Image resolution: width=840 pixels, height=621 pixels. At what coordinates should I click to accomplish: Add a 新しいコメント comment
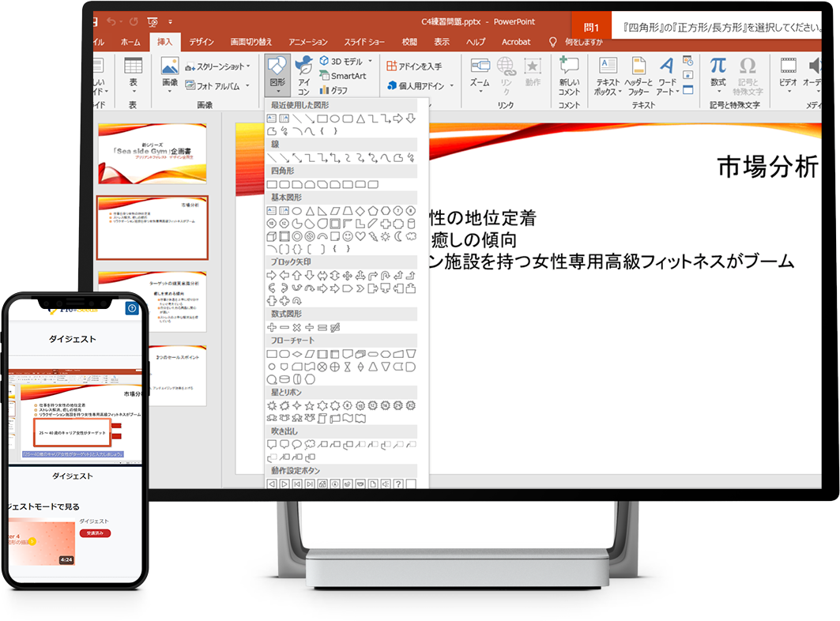[569, 77]
